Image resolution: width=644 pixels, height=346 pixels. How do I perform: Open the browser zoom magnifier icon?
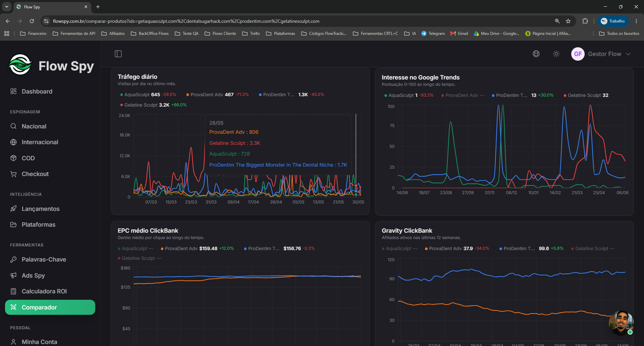(x=557, y=21)
